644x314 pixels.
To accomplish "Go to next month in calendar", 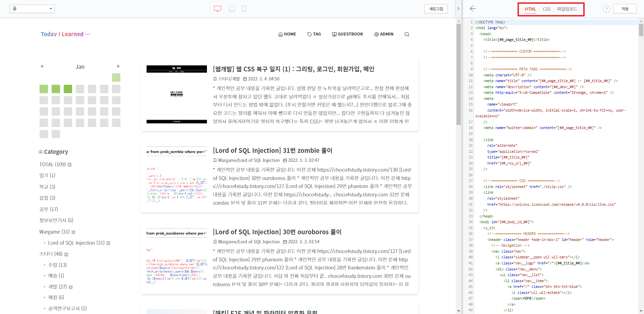I will click(x=118, y=66).
